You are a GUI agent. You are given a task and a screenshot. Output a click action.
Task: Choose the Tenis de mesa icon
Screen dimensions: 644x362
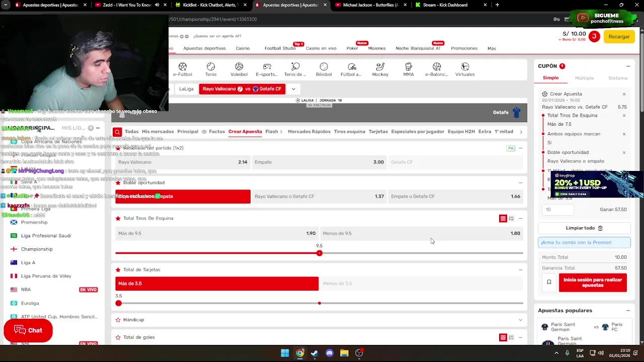coord(295,70)
